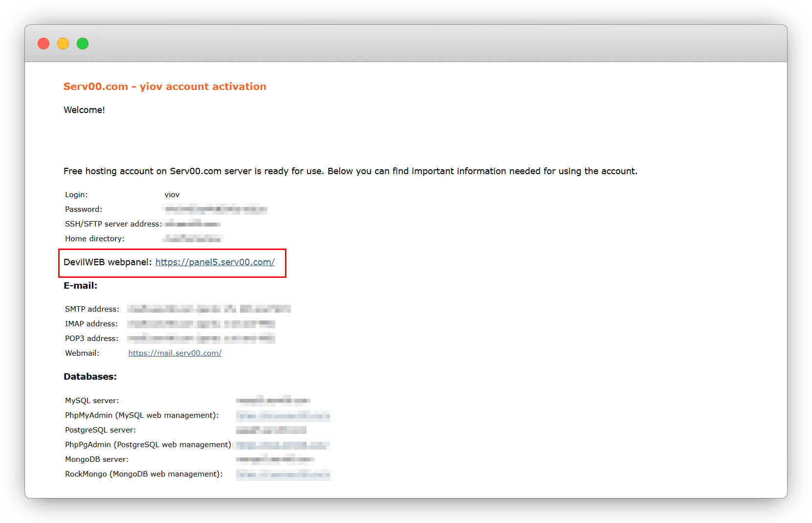The height and width of the screenshot is (523, 812).
Task: Click the blurred IMAP address value
Action: (201, 324)
